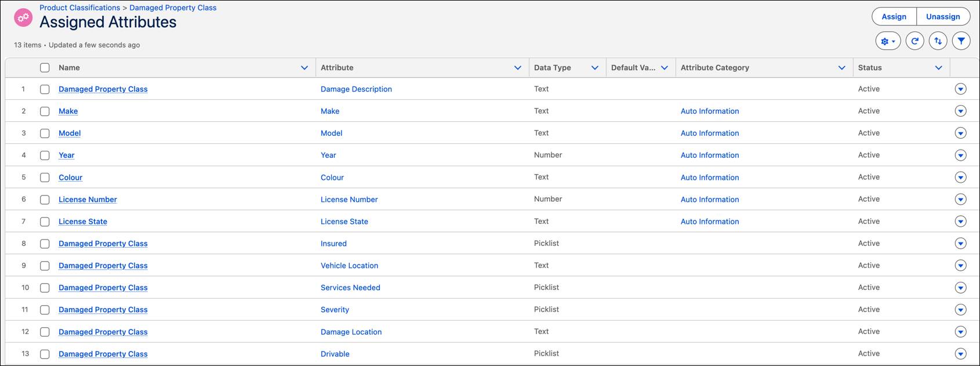Open the list view controls gear menu

pos(888,41)
